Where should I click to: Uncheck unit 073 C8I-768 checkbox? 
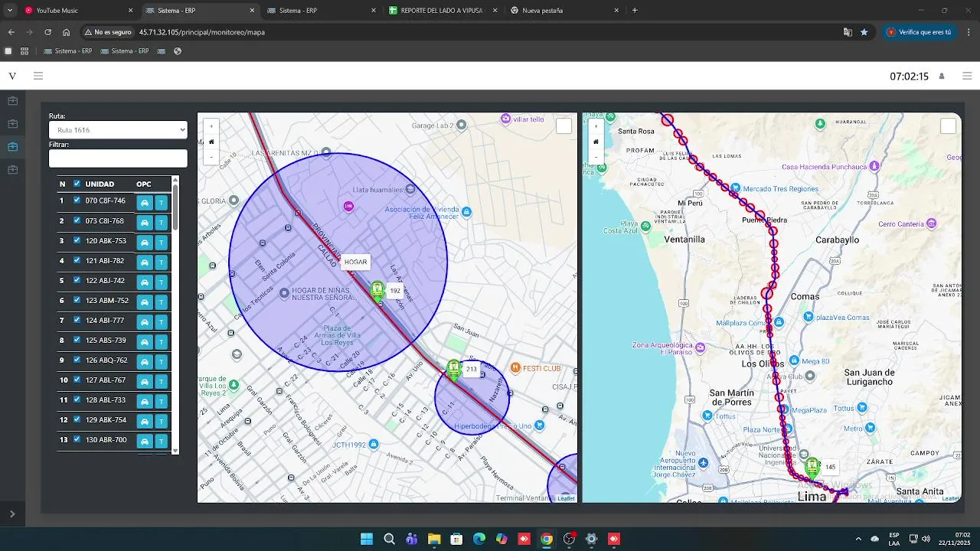tap(77, 220)
